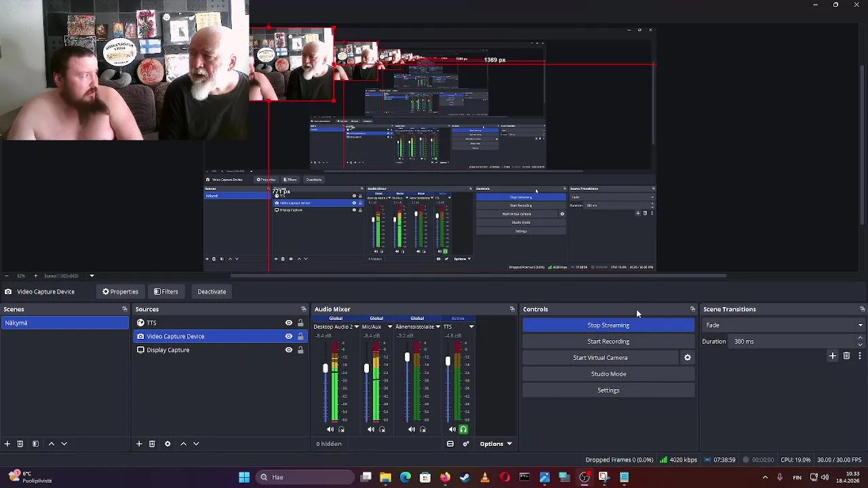Open the TTS channel dropdown arrow
The height and width of the screenshot is (488, 868).
point(471,327)
